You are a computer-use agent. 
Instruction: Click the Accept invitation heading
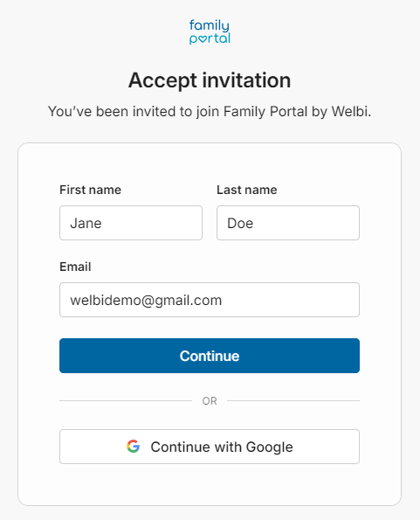(210, 80)
